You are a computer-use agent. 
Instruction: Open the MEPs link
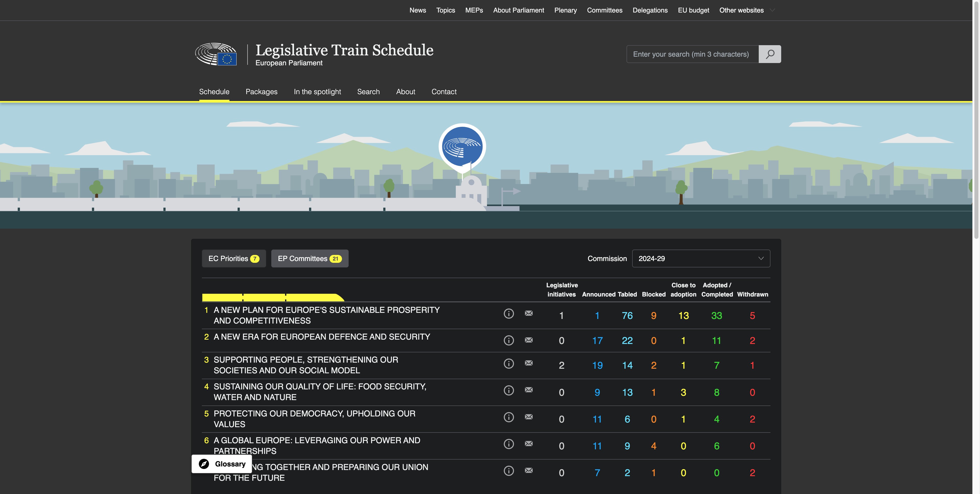coord(474,10)
